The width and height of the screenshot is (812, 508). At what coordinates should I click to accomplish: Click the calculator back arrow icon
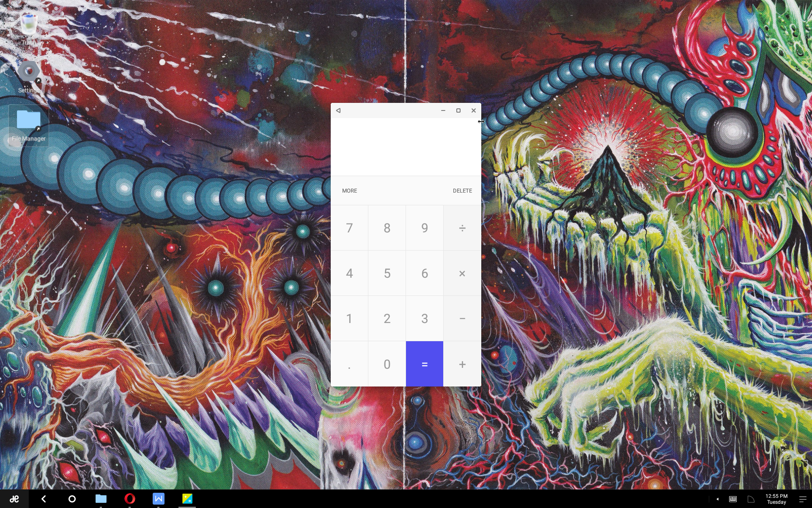(x=338, y=110)
